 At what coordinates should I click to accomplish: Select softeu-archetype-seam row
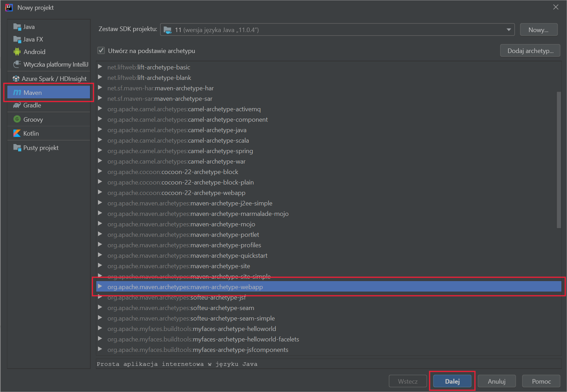328,308
